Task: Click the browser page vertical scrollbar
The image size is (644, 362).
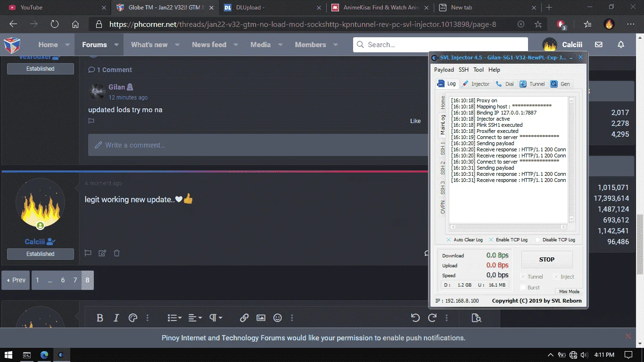Action: click(640, 244)
